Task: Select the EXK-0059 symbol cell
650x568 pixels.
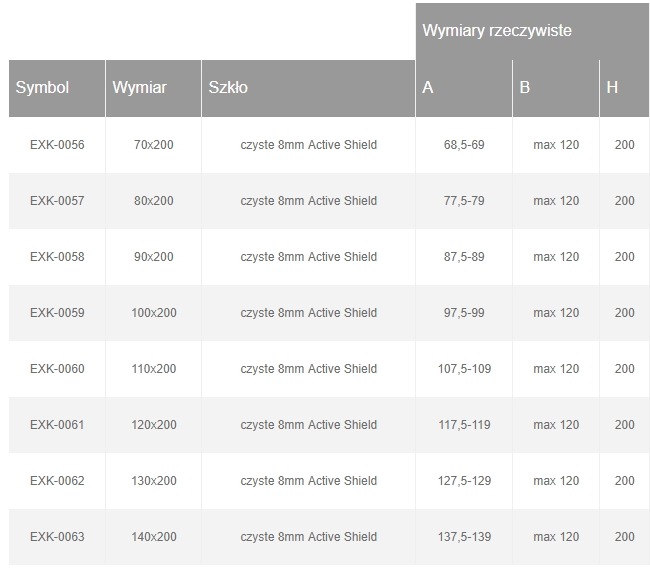Action: click(57, 313)
